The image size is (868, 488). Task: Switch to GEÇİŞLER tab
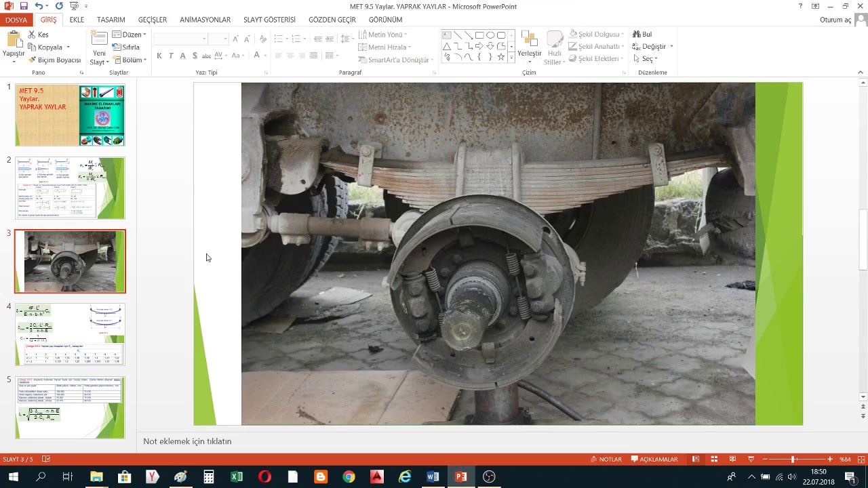click(153, 20)
